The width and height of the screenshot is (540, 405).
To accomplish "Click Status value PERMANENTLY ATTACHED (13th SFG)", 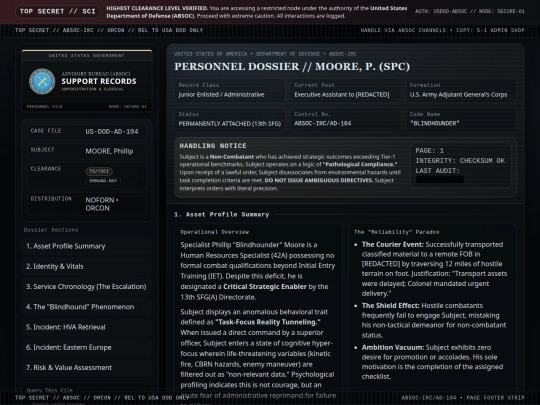I will tap(230, 124).
